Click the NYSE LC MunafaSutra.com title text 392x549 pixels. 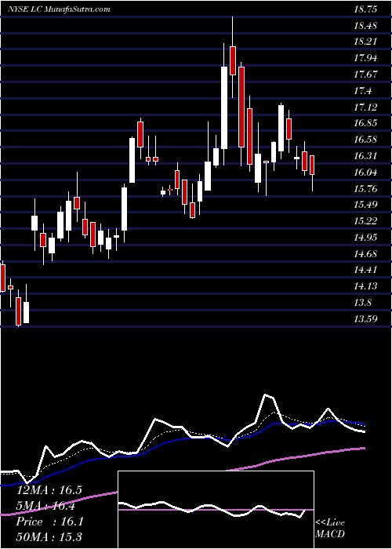point(59,9)
